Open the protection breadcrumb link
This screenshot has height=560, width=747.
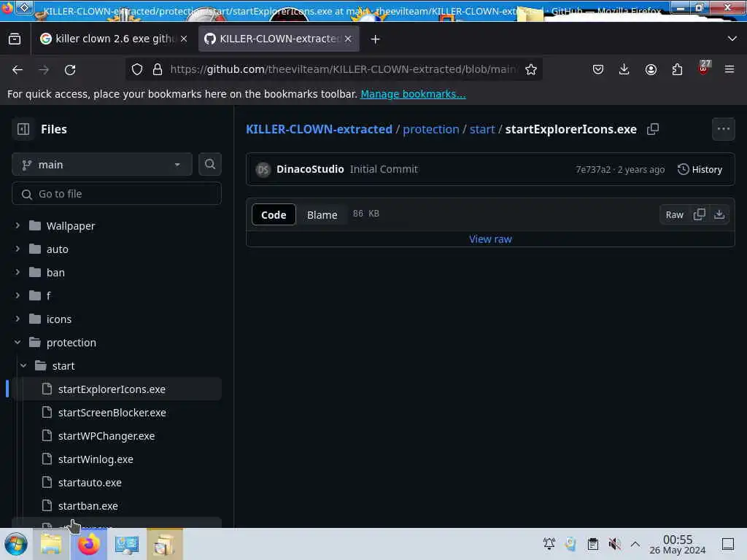430,129
